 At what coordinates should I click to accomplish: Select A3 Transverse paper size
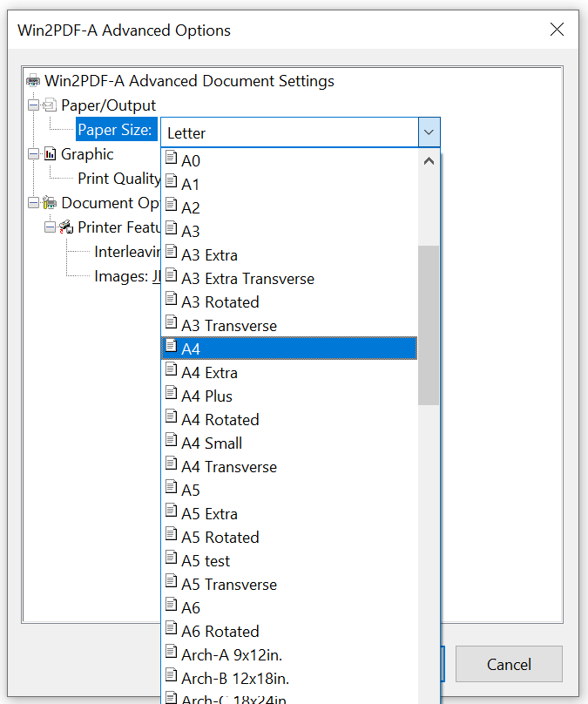pos(289,325)
